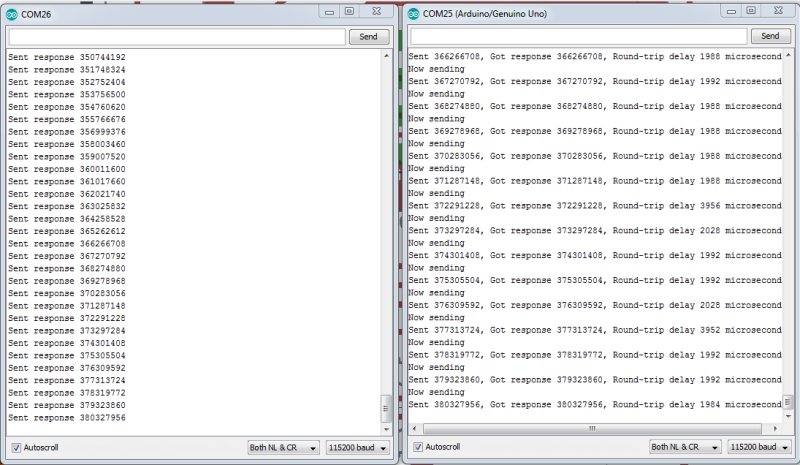The image size is (800, 465).
Task: Click the scroll up arrow in COM25 output
Action: pyautogui.click(x=788, y=55)
